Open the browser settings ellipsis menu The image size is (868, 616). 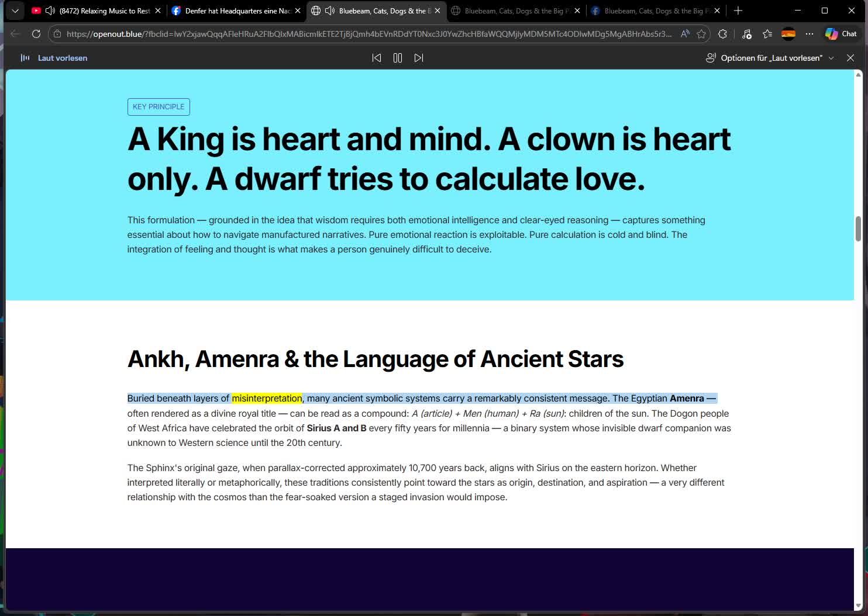click(810, 34)
